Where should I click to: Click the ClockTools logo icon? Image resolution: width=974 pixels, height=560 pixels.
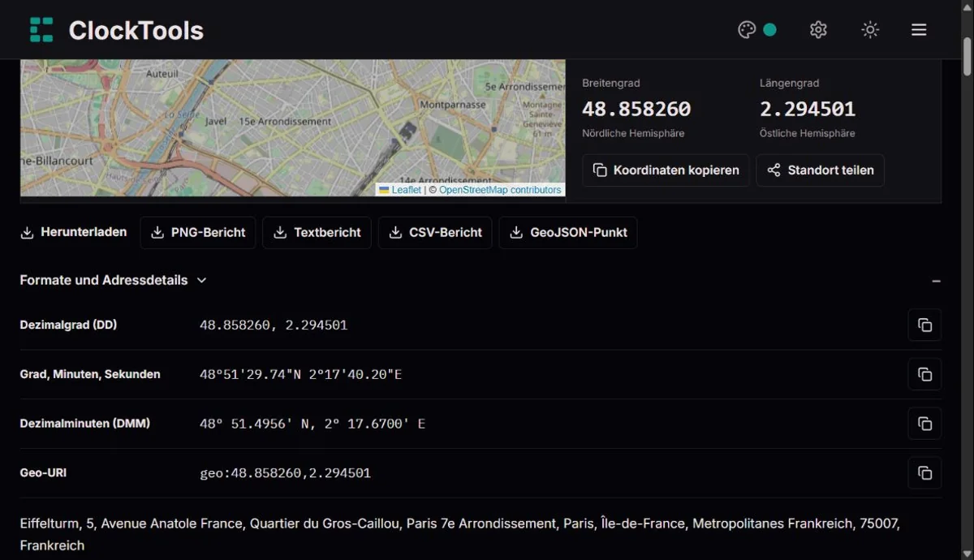click(x=41, y=30)
